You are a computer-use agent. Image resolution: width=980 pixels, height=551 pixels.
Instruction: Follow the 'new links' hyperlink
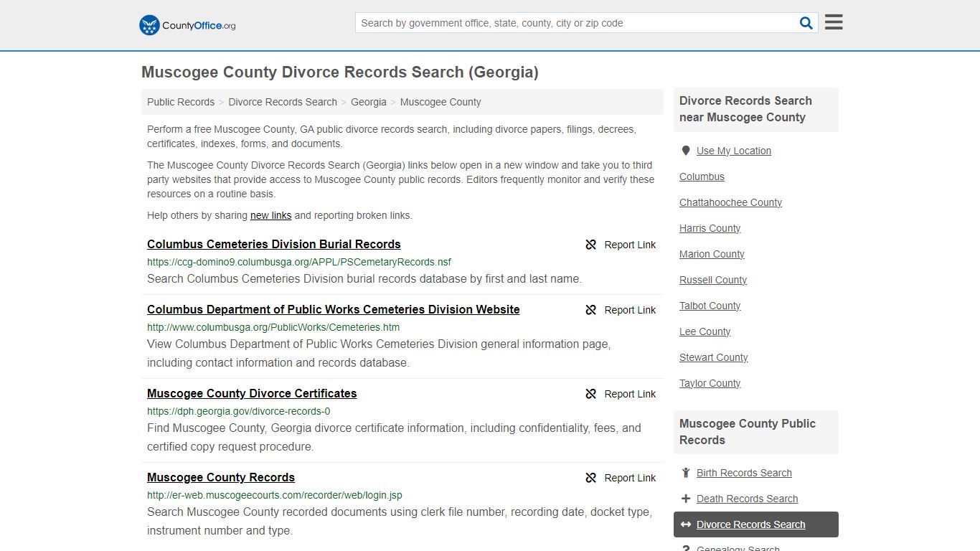coord(270,215)
